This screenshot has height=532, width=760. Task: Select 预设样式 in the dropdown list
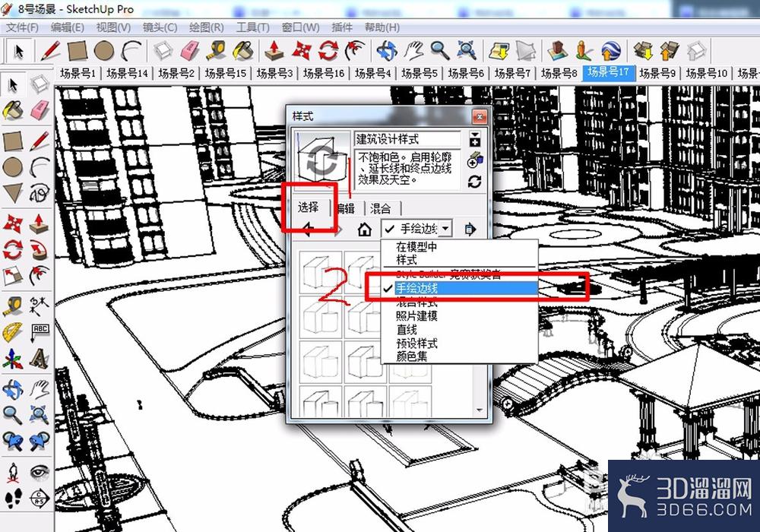point(416,343)
